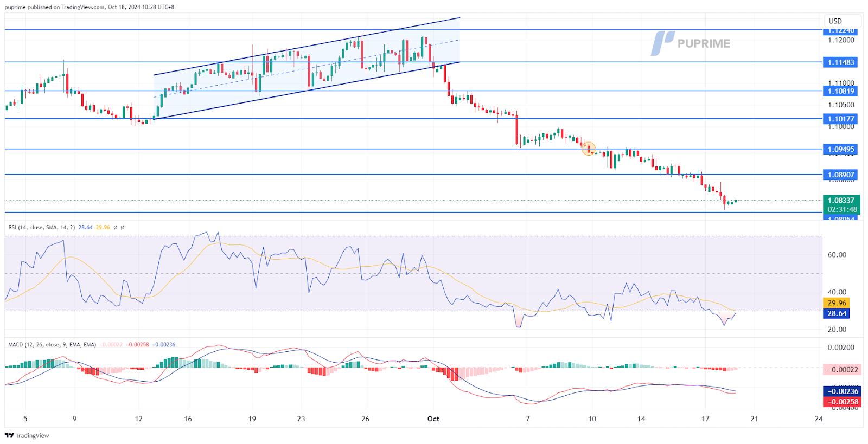The image size is (868, 444).
Task: Click the RSI (14, close, SMA, 14, 2) legend
Action: (x=42, y=227)
